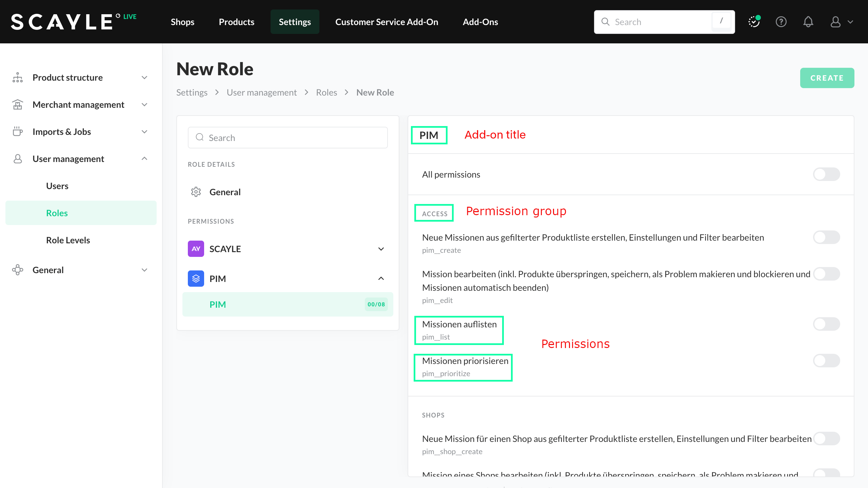Click the purple SCAYLE AV icon

click(x=196, y=249)
